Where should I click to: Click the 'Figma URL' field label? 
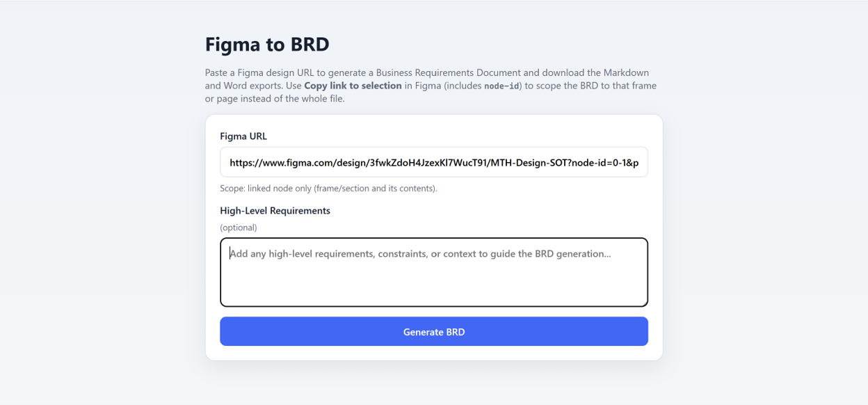pyautogui.click(x=243, y=136)
